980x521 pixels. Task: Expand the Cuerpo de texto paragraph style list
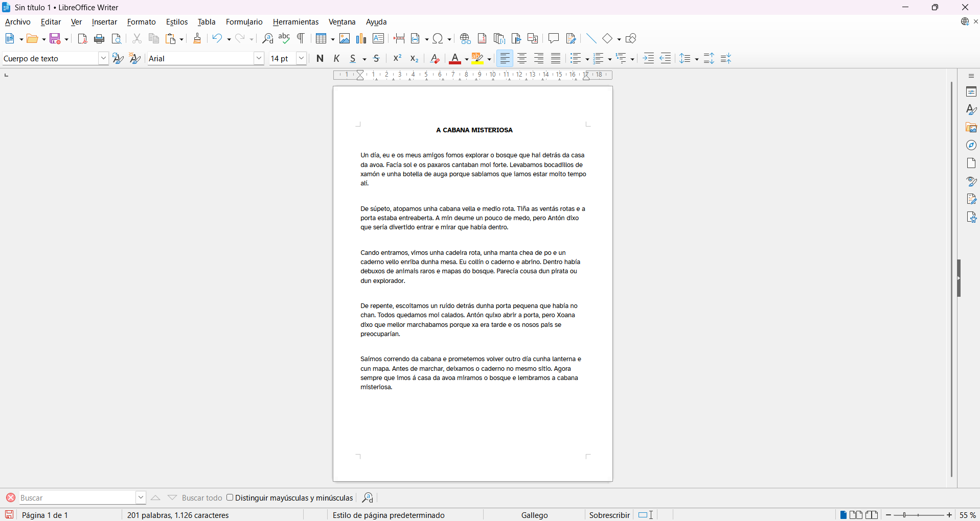pyautogui.click(x=103, y=59)
